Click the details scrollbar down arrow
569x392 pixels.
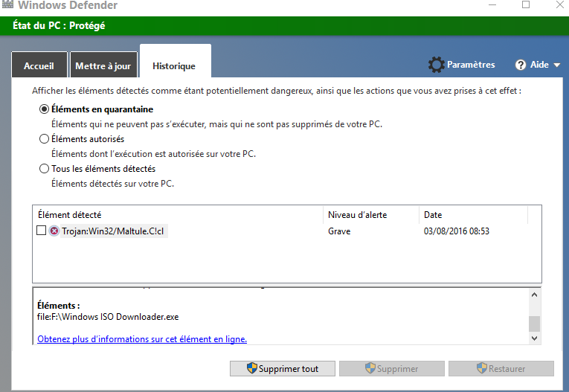[534, 338]
